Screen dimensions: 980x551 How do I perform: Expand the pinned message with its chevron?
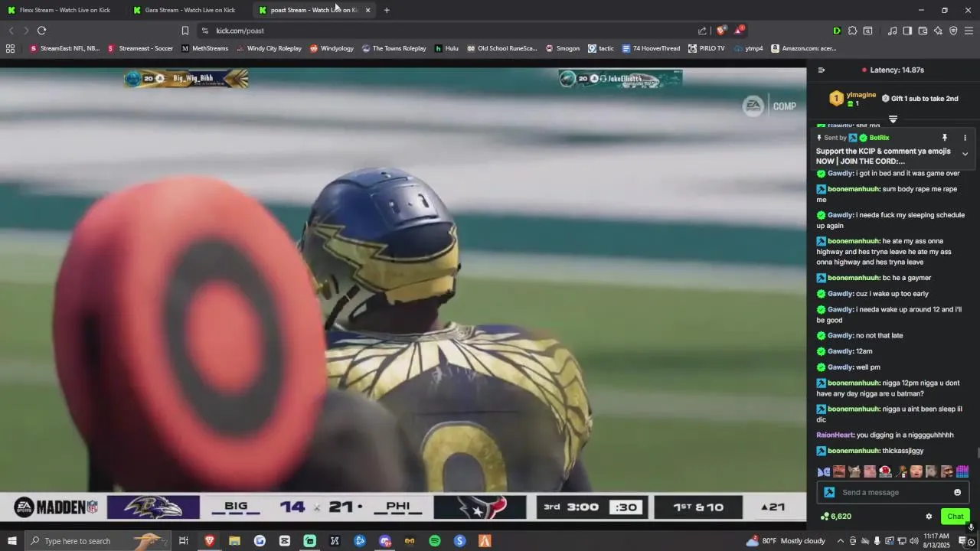point(965,154)
